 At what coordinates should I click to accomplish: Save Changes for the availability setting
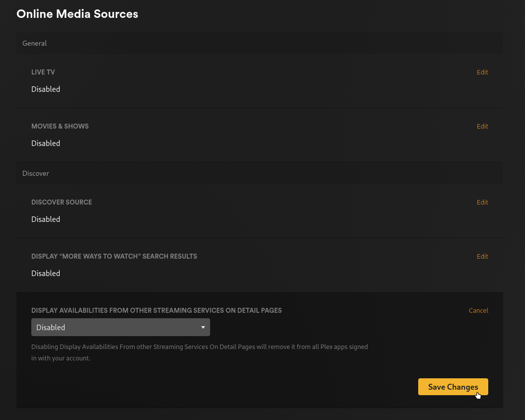coord(452,387)
